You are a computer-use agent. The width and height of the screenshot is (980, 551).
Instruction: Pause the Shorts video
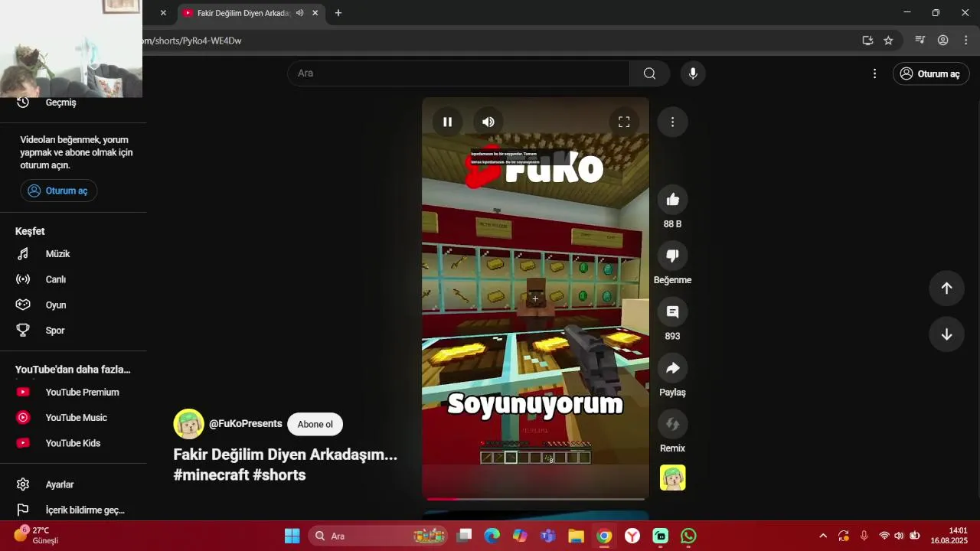(447, 122)
